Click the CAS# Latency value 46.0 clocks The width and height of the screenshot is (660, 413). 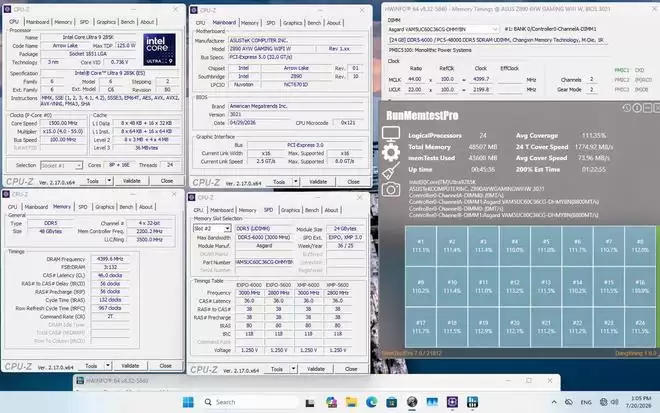click(110, 275)
